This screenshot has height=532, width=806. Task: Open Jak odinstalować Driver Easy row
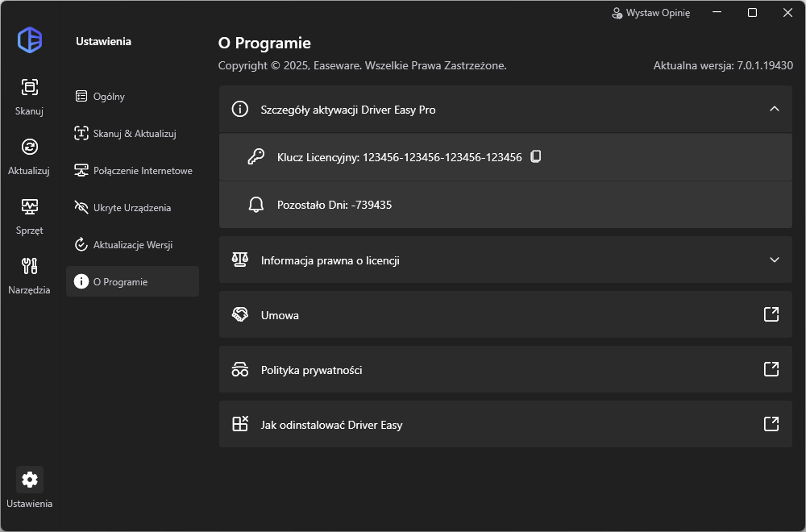tap(505, 424)
